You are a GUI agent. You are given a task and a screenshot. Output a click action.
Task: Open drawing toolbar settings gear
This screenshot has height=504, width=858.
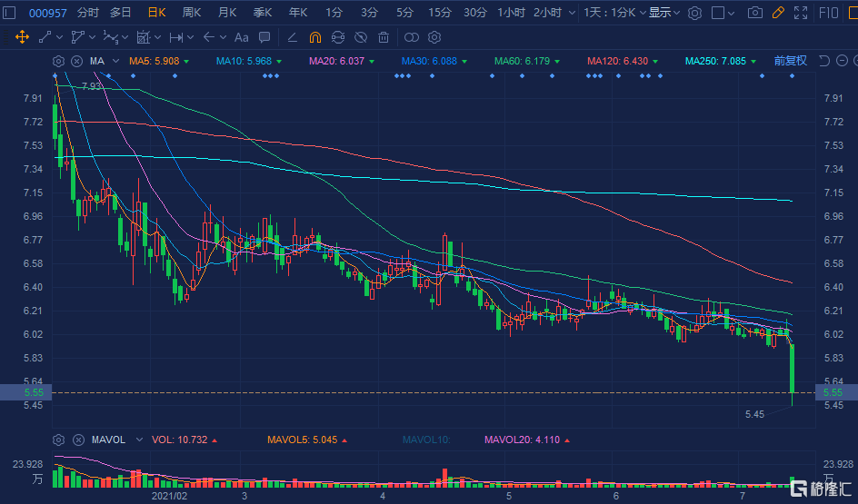(434, 37)
